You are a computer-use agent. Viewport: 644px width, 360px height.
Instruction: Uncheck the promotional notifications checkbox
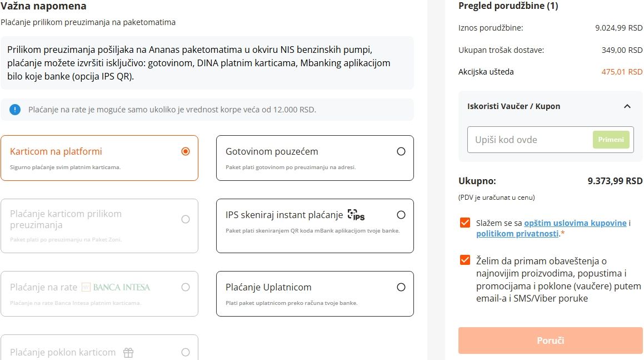coord(465,260)
